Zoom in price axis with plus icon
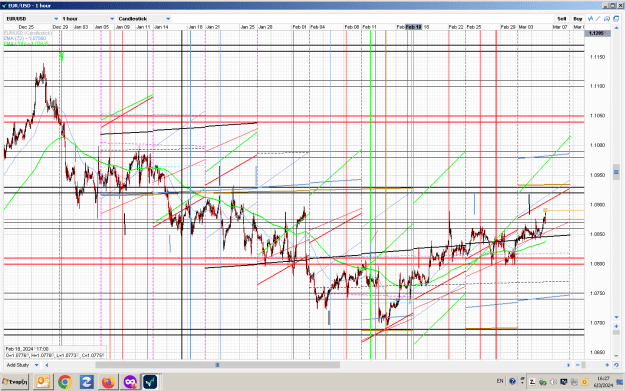625x391 pixels. point(616,326)
